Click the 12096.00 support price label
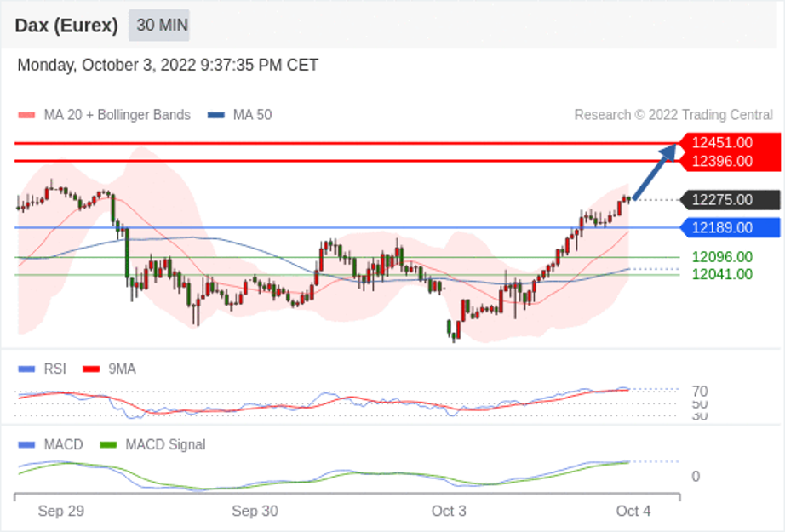The height and width of the screenshot is (532, 785). pos(722,257)
